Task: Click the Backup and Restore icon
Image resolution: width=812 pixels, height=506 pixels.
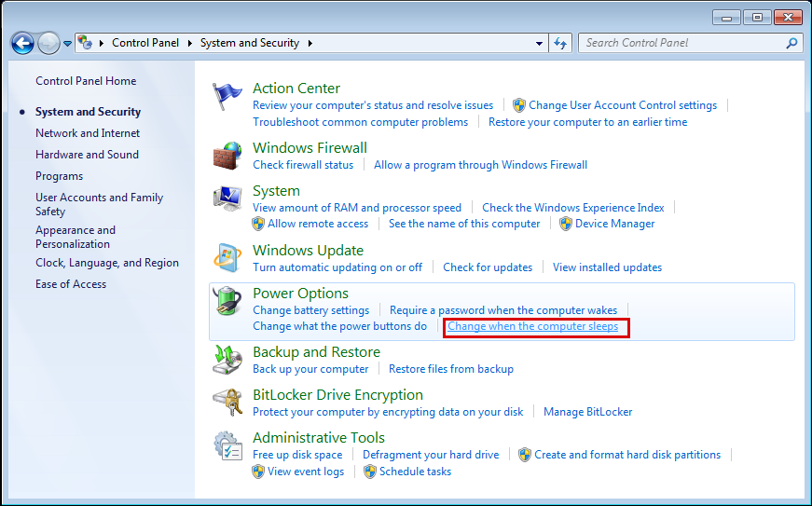Action: (x=227, y=360)
